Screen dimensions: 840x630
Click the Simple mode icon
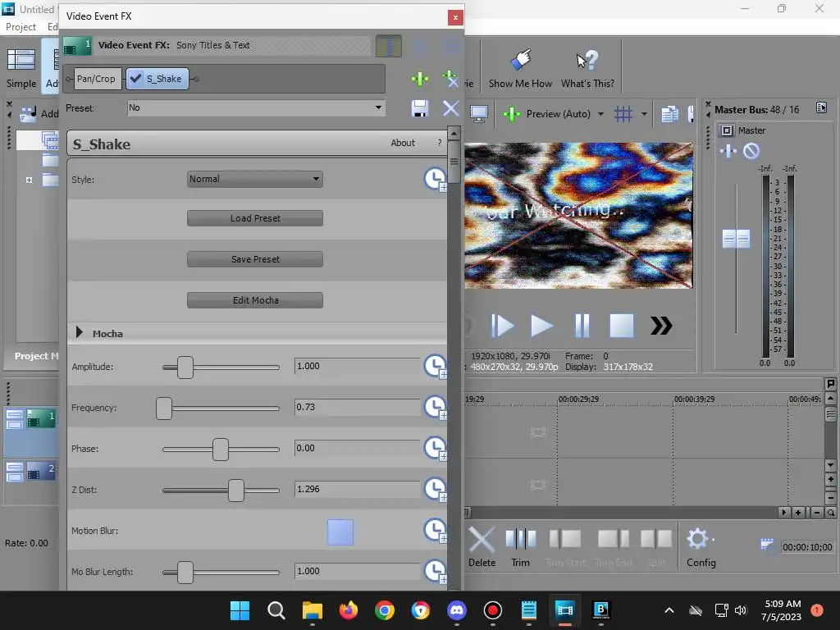tap(21, 67)
